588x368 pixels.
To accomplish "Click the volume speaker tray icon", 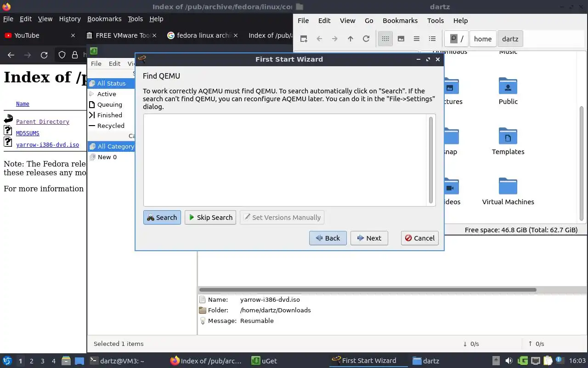I will 509,361.
